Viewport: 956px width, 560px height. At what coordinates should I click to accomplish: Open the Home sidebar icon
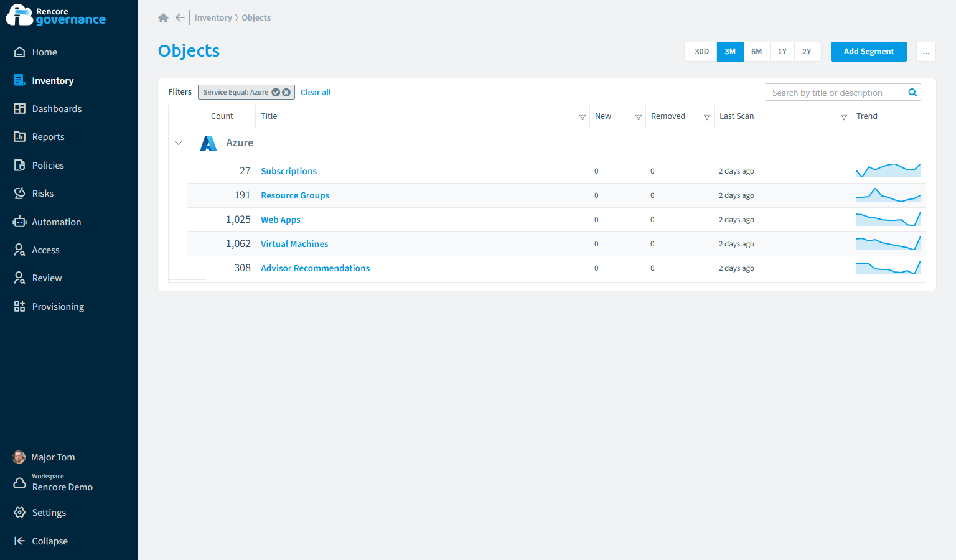20,52
